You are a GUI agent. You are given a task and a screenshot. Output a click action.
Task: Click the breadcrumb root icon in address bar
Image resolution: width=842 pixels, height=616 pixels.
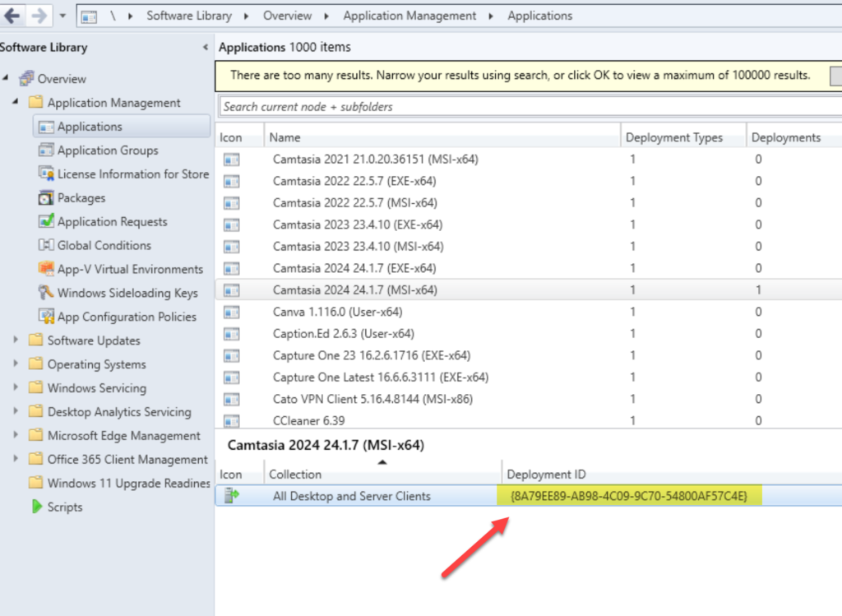point(89,16)
